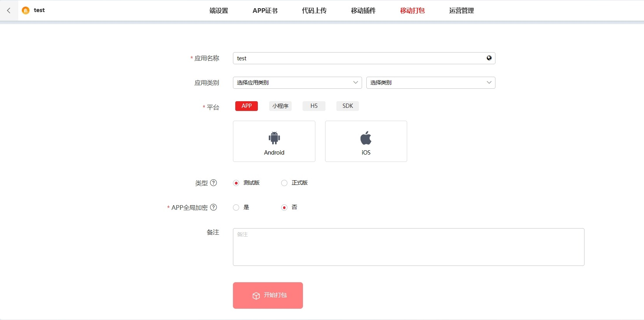Viewport: 644px width, 320px height.
Task: Switch to the APP证书 tab
Action: (265, 11)
